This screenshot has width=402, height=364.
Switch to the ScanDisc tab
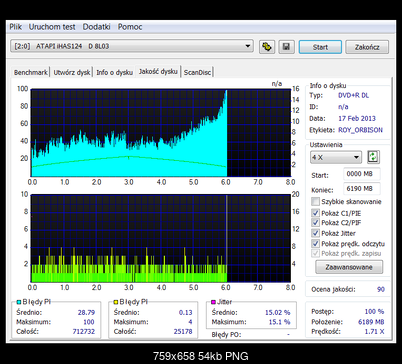coord(197,72)
